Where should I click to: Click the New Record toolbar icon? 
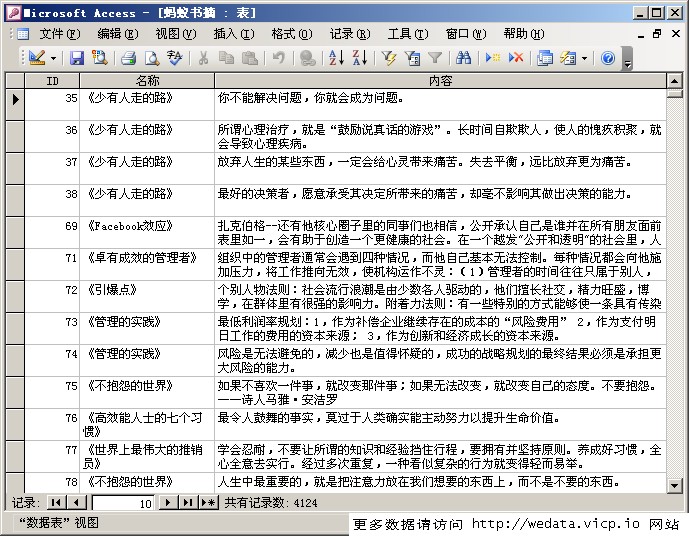pos(493,58)
